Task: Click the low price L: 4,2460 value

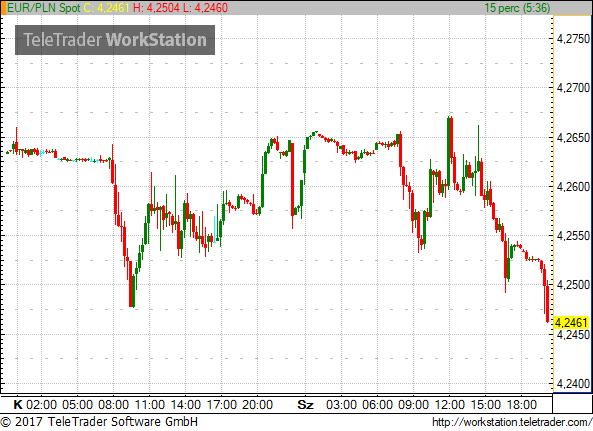Action: (x=205, y=8)
